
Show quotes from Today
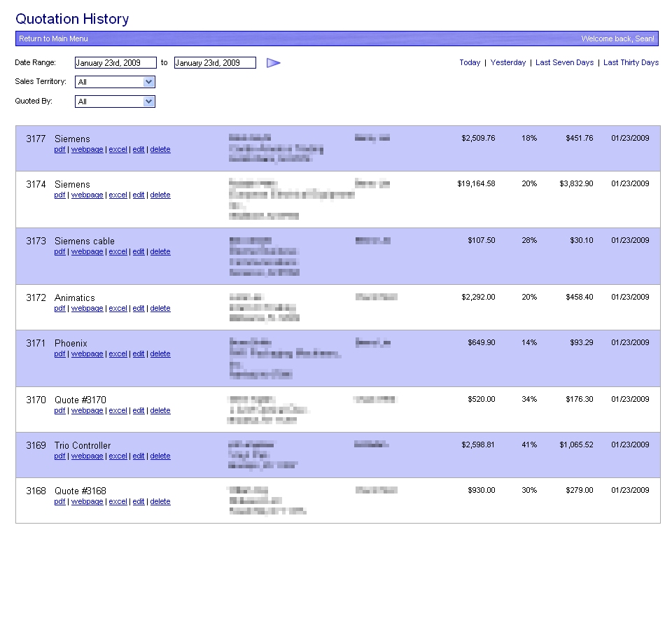(470, 62)
